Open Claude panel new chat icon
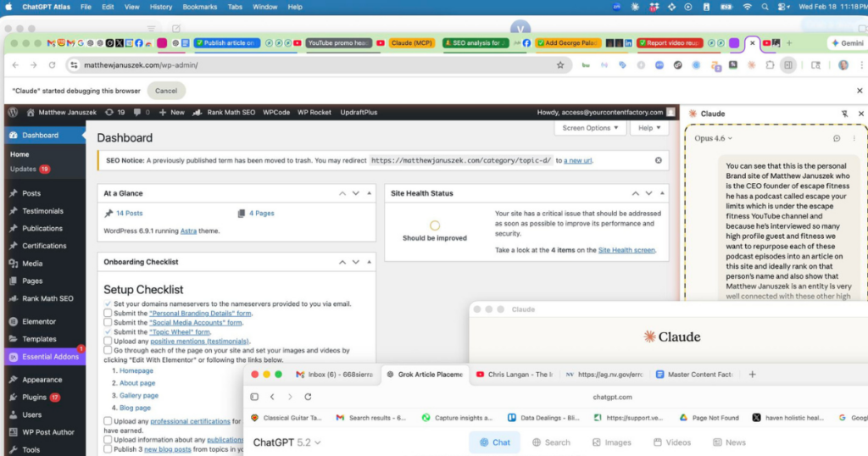 (x=837, y=138)
